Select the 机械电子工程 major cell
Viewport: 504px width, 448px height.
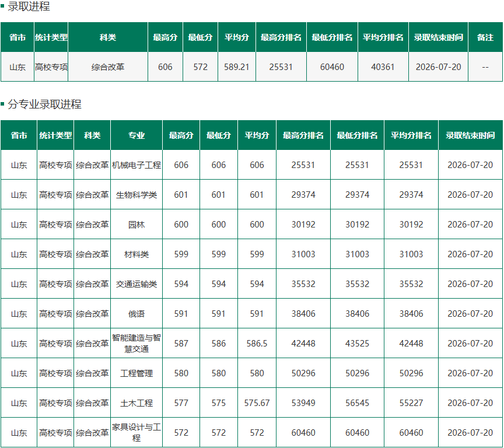click(136, 165)
